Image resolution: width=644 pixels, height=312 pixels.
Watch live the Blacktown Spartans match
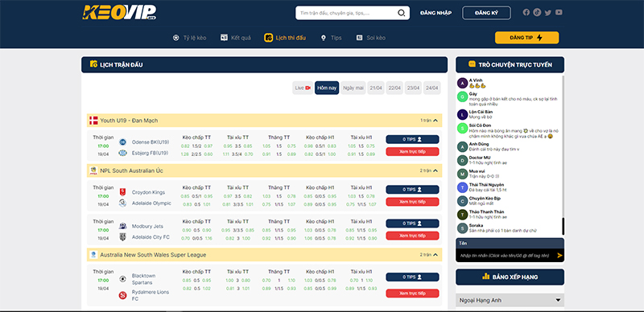(x=412, y=294)
